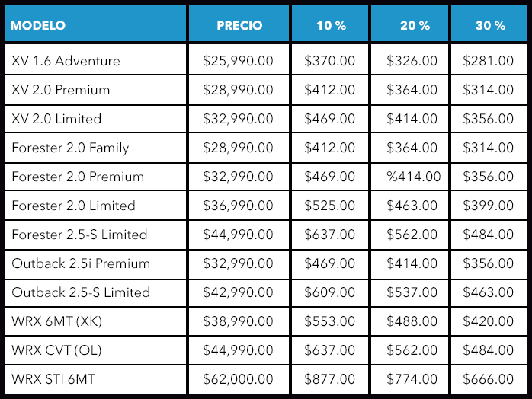Screen dimensions: 532x399
Task: Click the PRECIO column header
Action: [239, 24]
